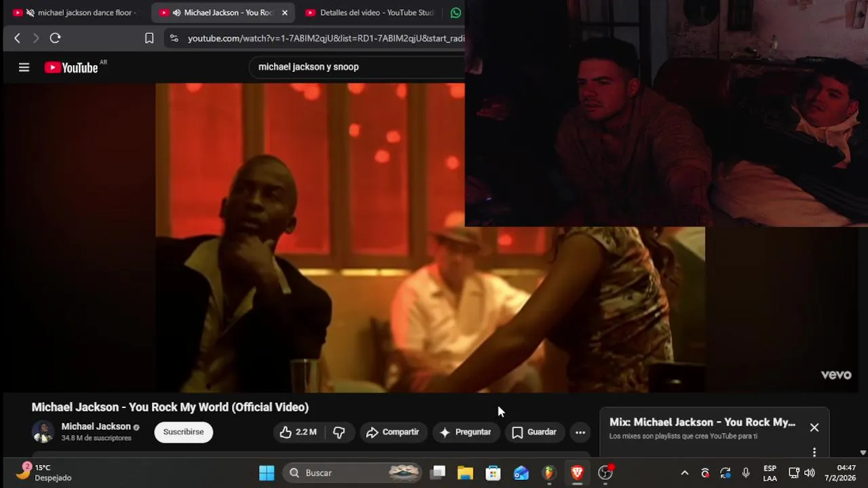868x488 pixels.
Task: Open the Michael Jackson channel avatar
Action: 43,432
